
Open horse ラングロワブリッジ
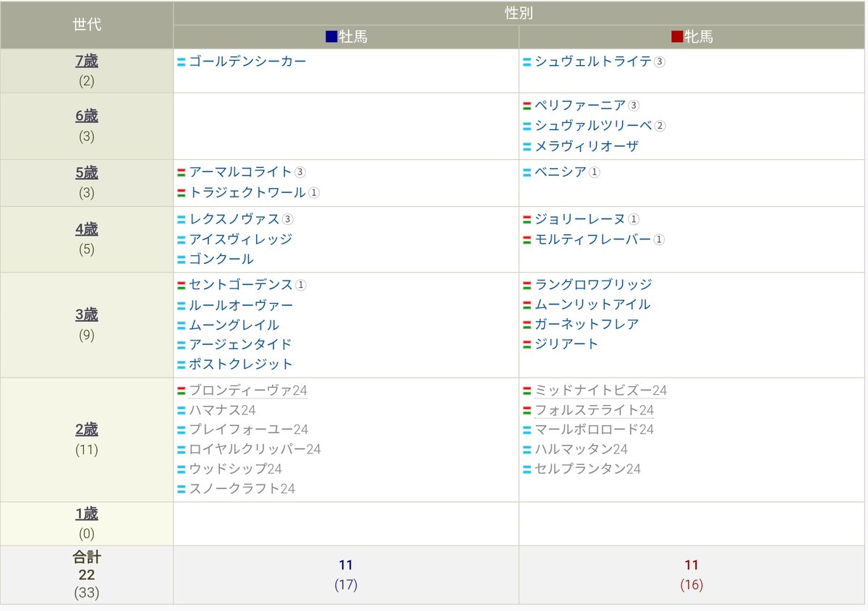click(x=593, y=285)
